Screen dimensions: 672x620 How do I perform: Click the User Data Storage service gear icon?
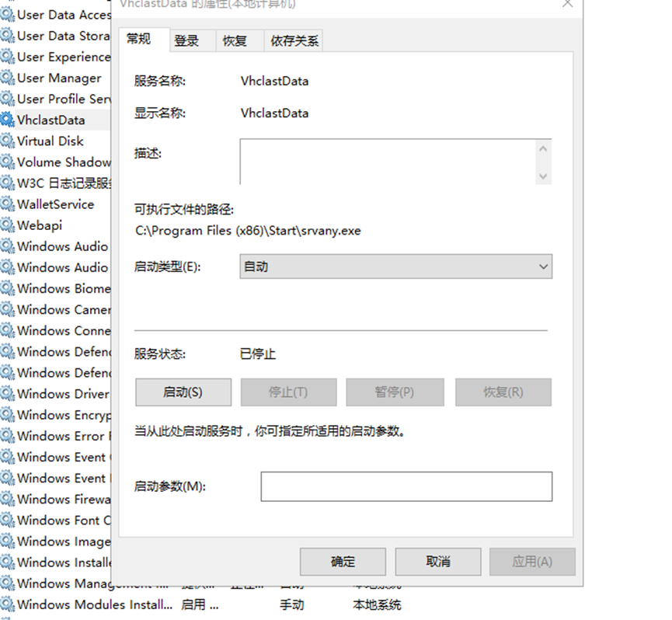[x=7, y=36]
